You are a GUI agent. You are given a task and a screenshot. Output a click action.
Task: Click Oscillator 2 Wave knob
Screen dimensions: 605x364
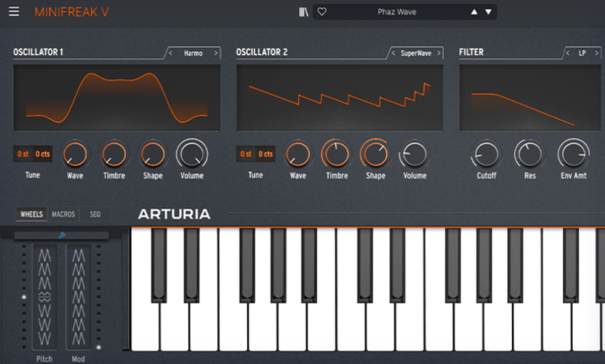pyautogui.click(x=298, y=154)
